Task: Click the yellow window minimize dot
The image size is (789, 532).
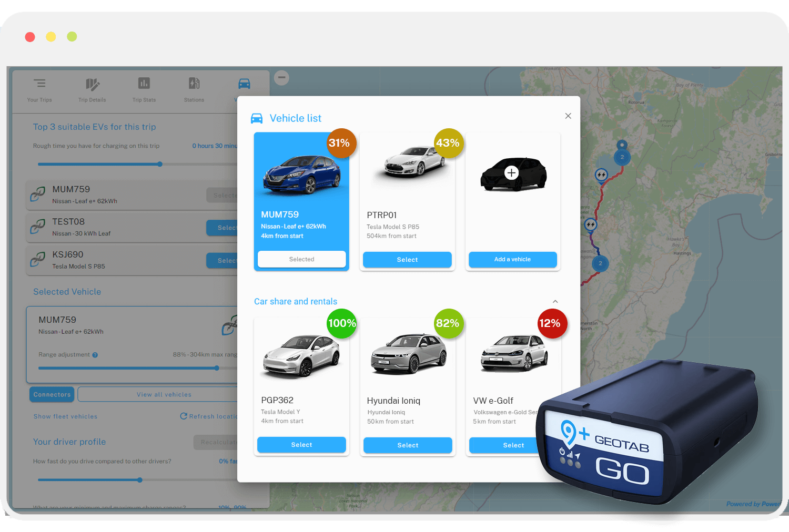Action: tap(51, 37)
